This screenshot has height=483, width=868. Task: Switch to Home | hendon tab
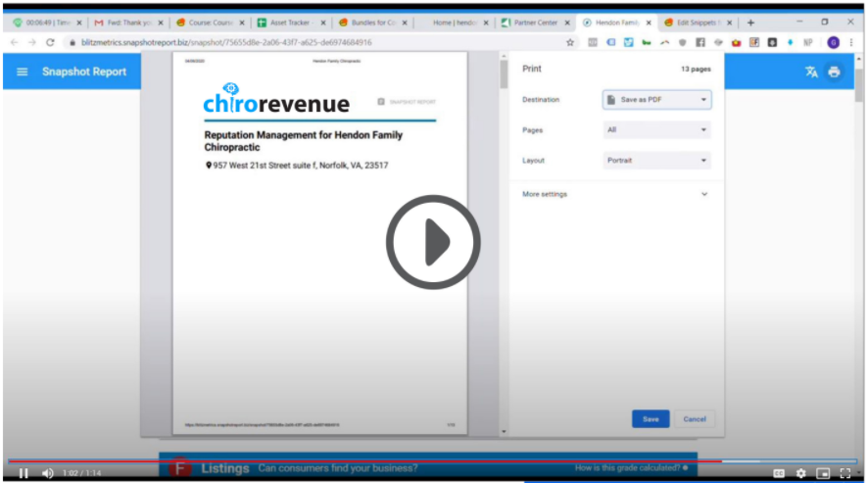pyautogui.click(x=454, y=23)
